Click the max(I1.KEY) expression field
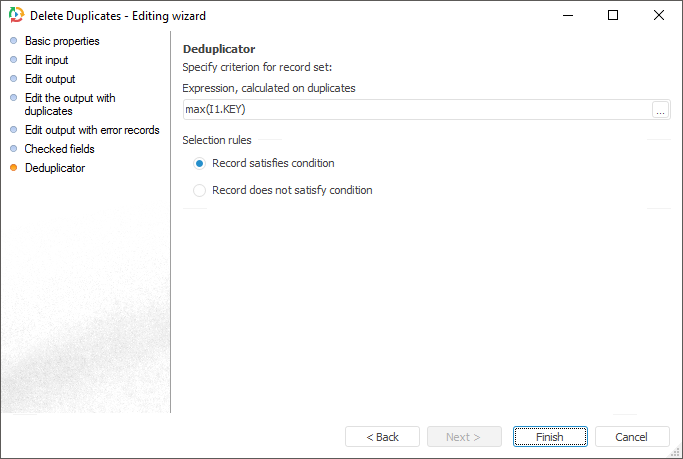 [416, 111]
